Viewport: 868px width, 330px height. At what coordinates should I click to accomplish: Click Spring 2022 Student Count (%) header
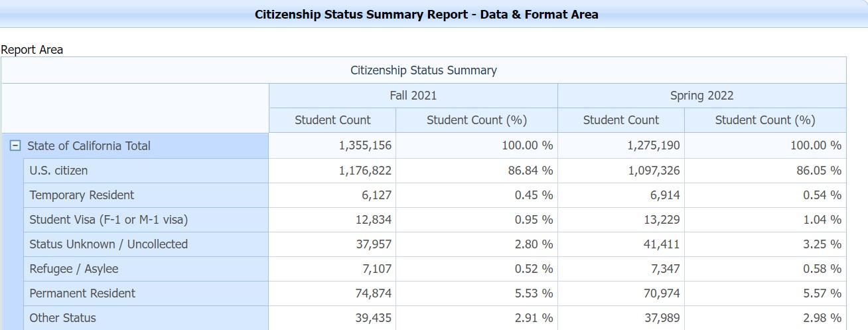click(765, 120)
